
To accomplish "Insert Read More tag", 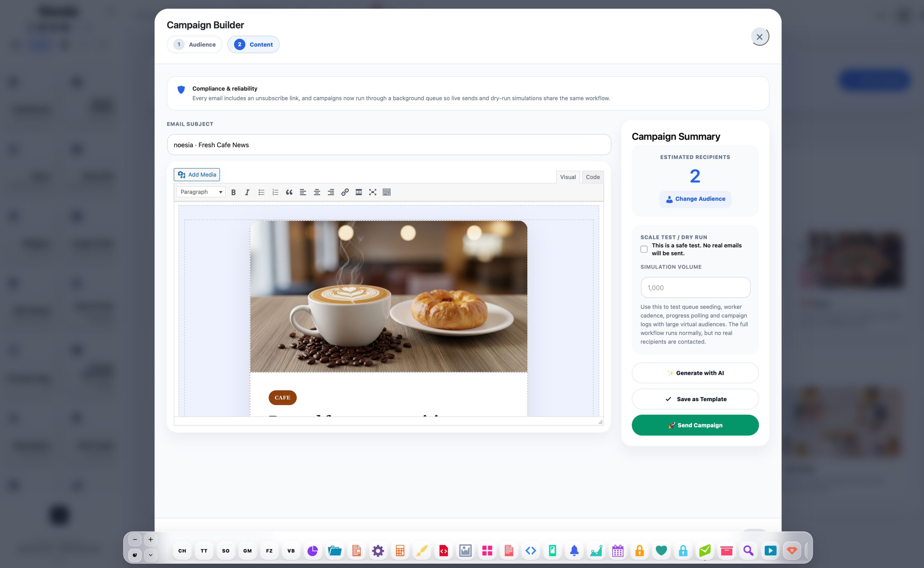I will (358, 192).
